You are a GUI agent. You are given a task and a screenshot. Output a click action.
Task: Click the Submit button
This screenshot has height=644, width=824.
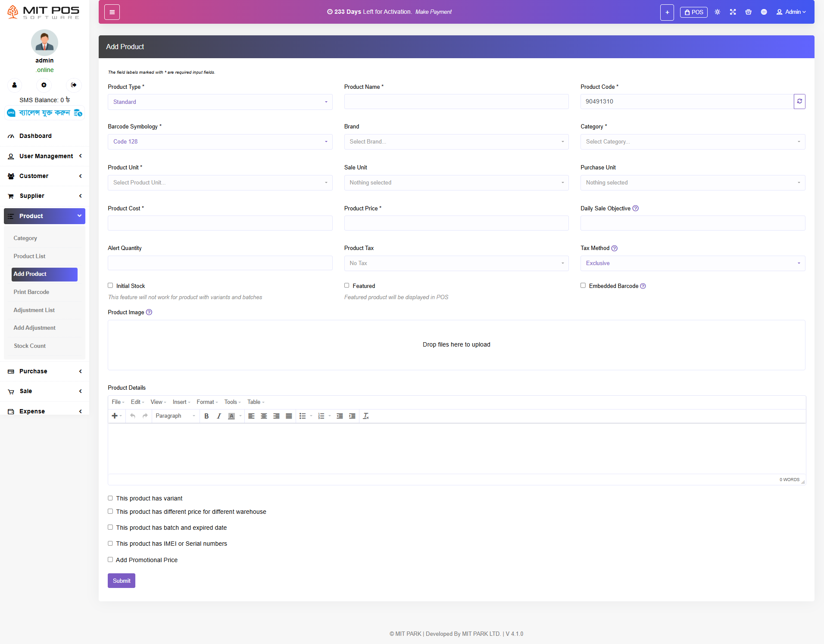tap(122, 581)
